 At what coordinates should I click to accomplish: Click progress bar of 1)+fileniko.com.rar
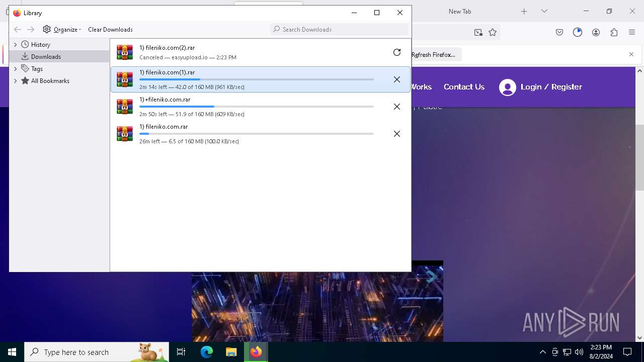point(257,107)
